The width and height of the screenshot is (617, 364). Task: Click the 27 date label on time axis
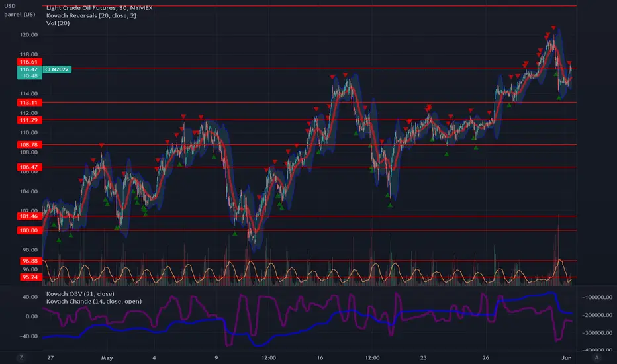(x=50, y=357)
